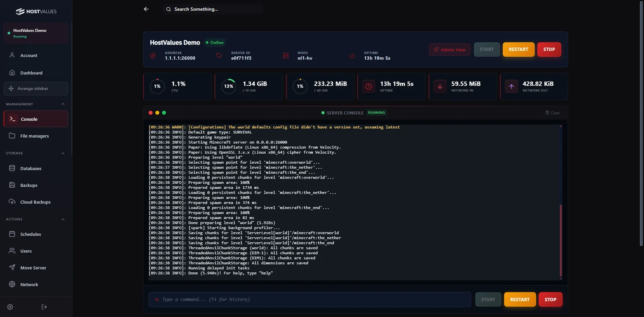Click the console scrollbar
The image size is (644, 317).
pyautogui.click(x=561, y=240)
